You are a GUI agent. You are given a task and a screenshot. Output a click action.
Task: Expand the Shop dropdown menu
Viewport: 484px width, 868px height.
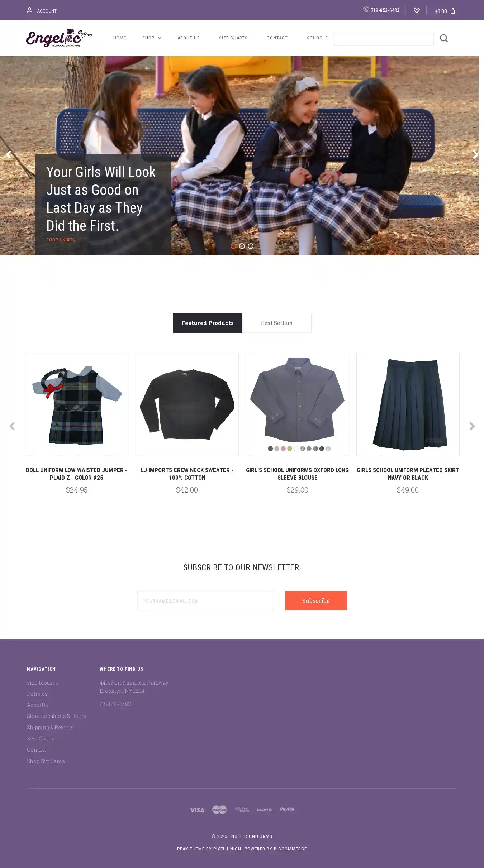(152, 38)
